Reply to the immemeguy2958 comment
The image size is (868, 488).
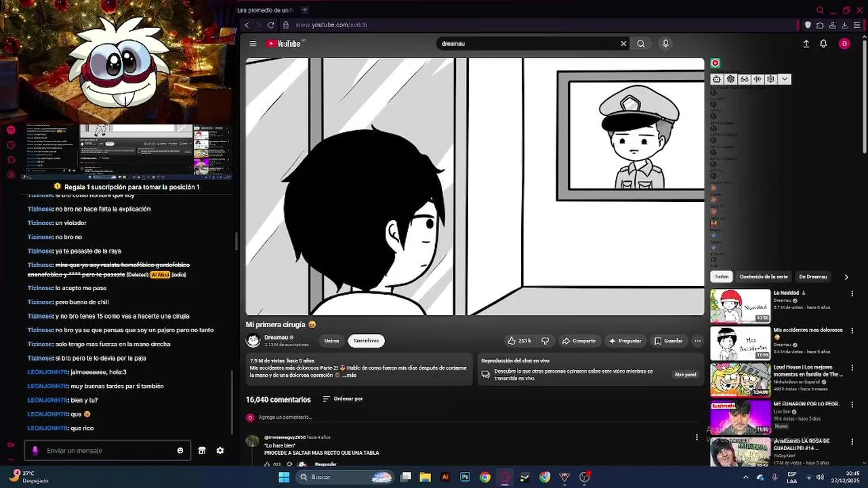pyautogui.click(x=325, y=464)
